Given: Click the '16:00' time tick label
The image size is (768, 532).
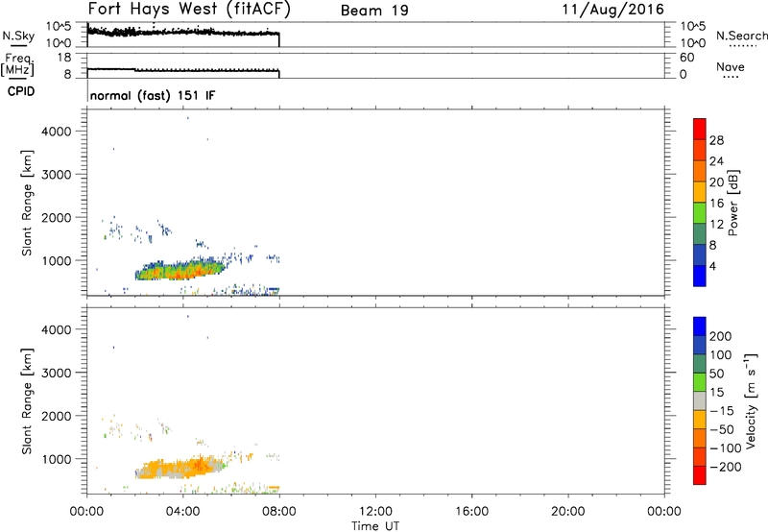Looking at the screenshot, I should [x=471, y=512].
